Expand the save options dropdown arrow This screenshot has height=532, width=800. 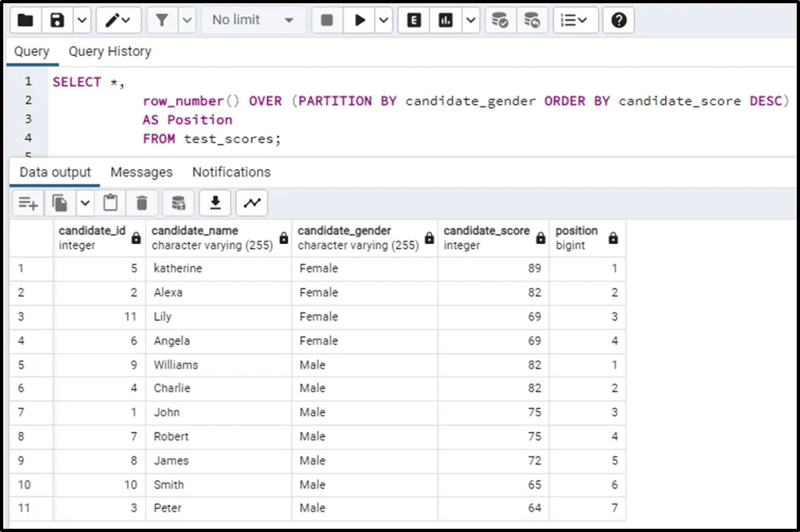81,20
